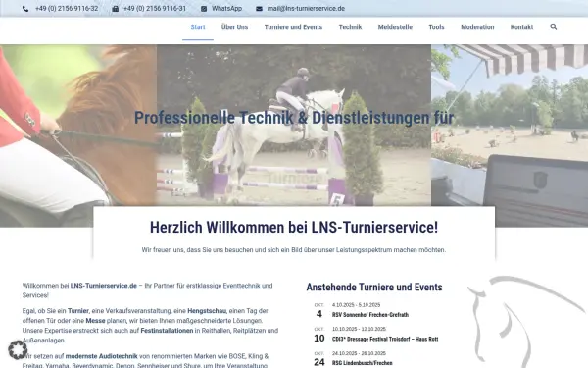588x368 pixels.
Task: Click the phone icon in top bar
Action: point(25,9)
